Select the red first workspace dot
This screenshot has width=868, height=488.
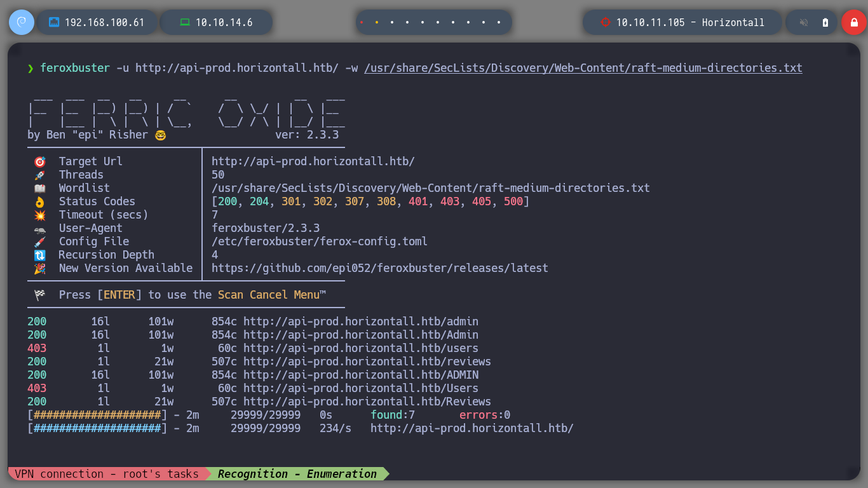coord(362,22)
